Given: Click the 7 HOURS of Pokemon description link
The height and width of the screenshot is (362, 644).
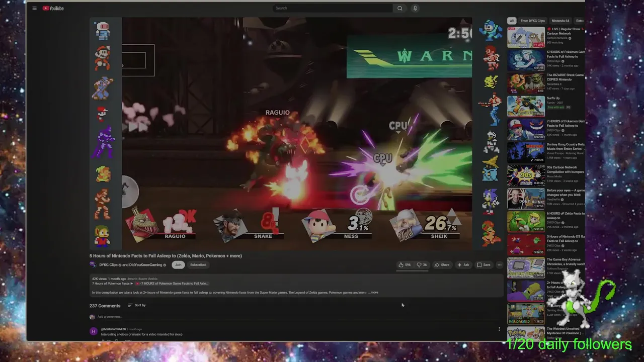Looking at the screenshot, I should pos(171,284).
